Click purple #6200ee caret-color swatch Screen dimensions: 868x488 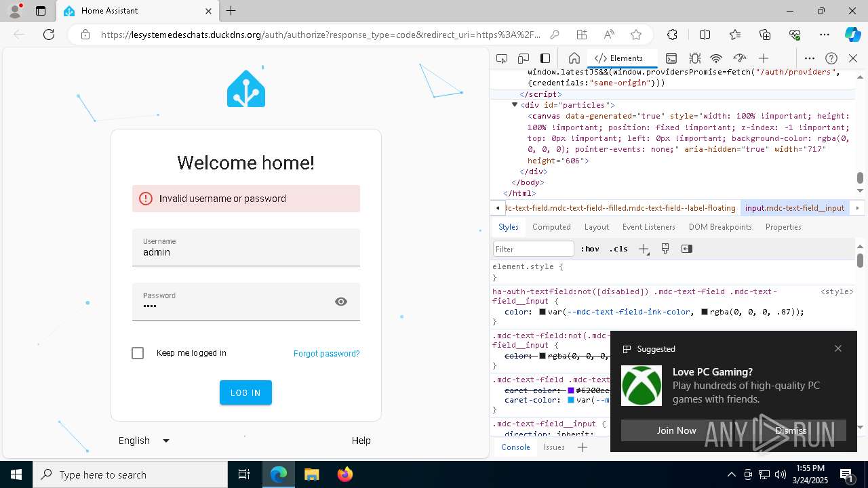pyautogui.click(x=571, y=391)
